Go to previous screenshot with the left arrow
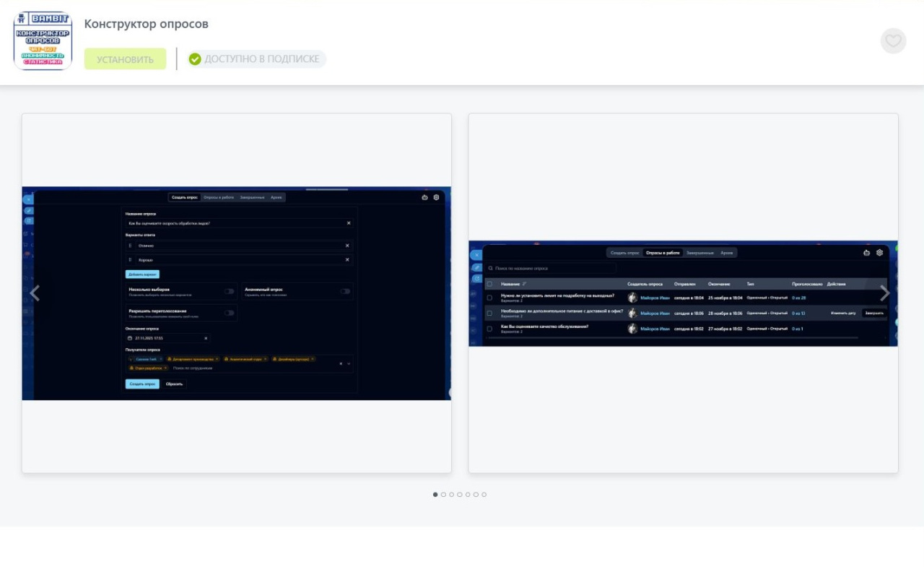This screenshot has height=567, width=924. coord(35,293)
